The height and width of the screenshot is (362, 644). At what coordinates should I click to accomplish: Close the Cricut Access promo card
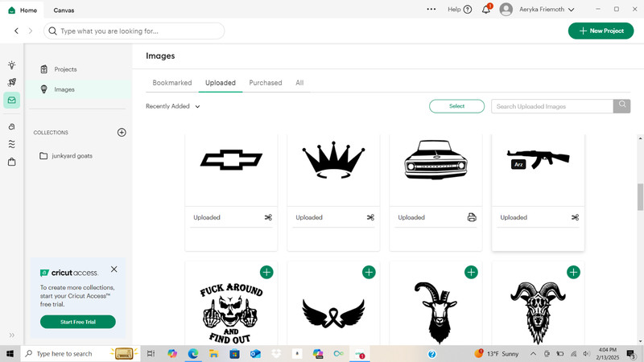point(114,269)
